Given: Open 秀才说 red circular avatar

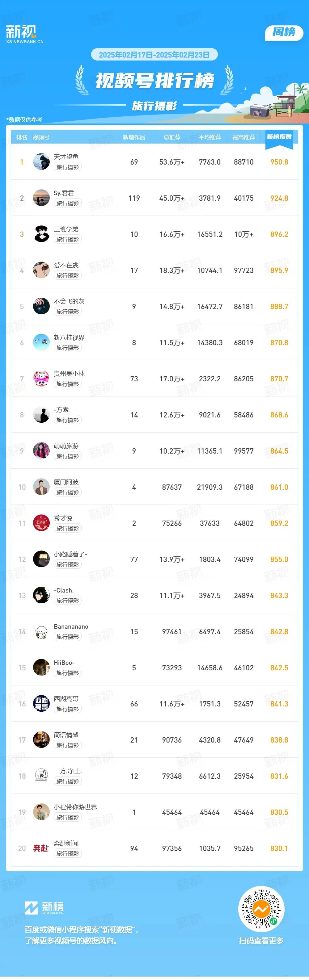Looking at the screenshot, I should [41, 523].
